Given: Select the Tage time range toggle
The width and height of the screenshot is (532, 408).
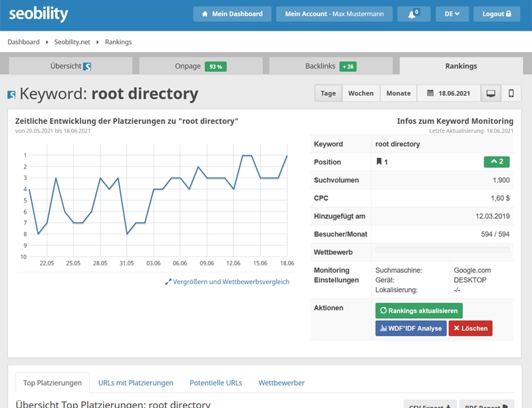Looking at the screenshot, I should click(328, 93).
